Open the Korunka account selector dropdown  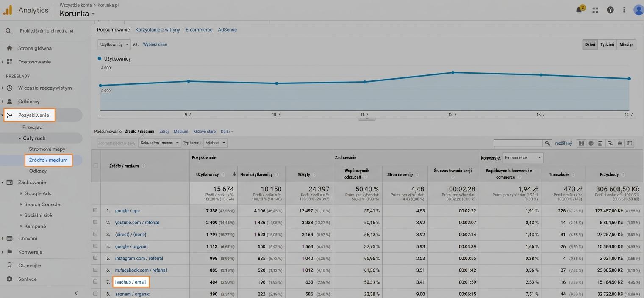click(x=77, y=13)
